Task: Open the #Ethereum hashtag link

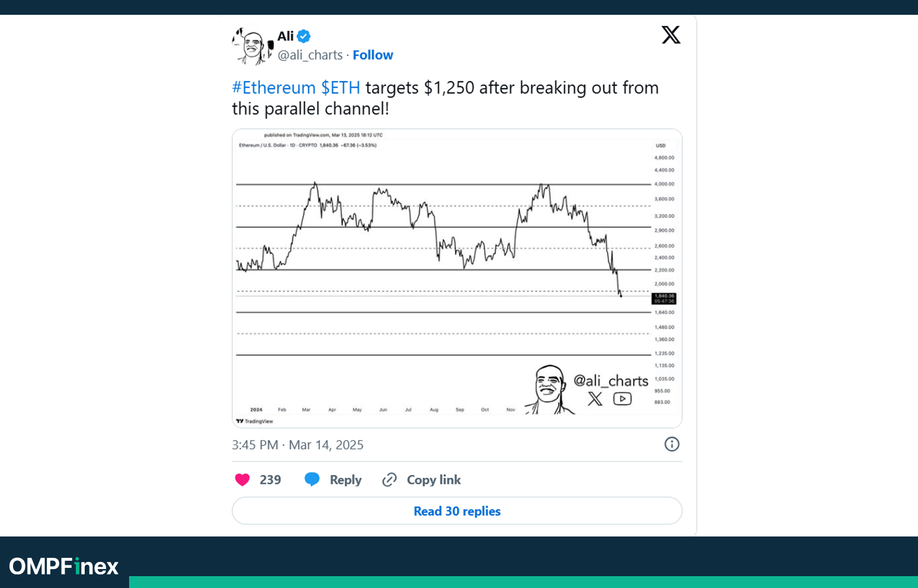Action: pyautogui.click(x=274, y=88)
